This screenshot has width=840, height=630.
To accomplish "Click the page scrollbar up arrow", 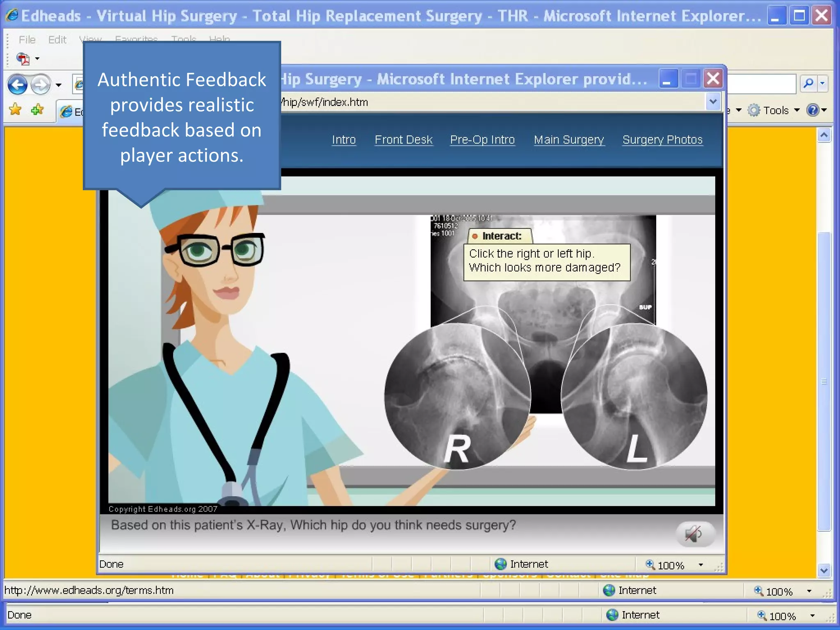I will pos(824,135).
